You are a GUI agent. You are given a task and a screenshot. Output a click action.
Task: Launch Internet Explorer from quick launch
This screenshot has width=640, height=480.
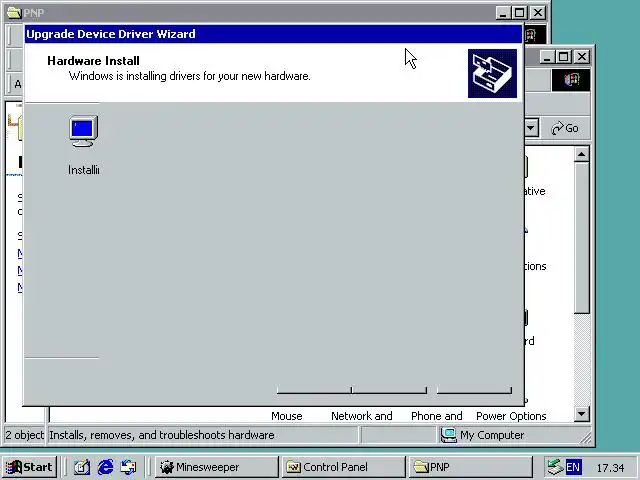pyautogui.click(x=105, y=467)
